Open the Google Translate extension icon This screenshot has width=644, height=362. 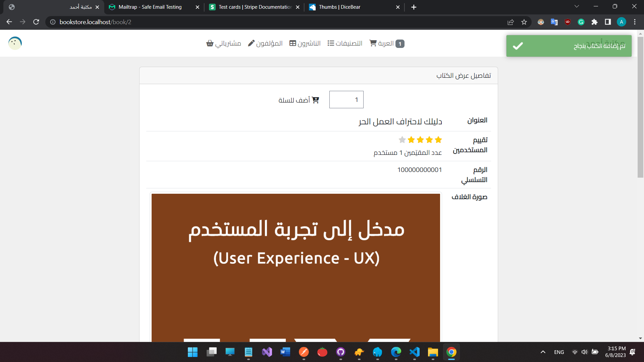(x=554, y=22)
